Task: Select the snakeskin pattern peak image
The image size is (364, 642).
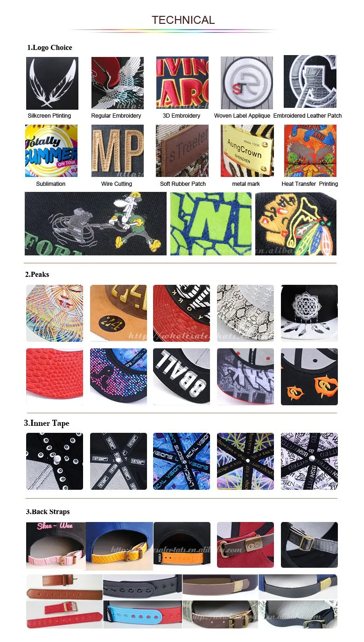Action: tap(245, 313)
